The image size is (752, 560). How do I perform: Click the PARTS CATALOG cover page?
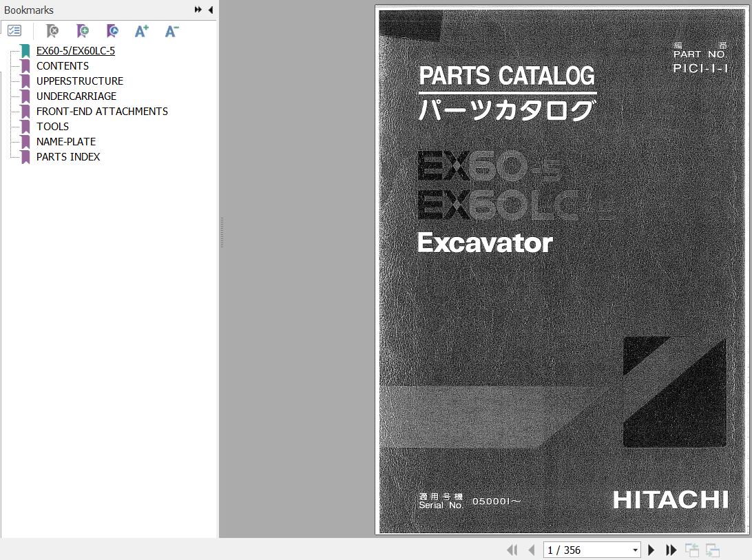pos(562,271)
